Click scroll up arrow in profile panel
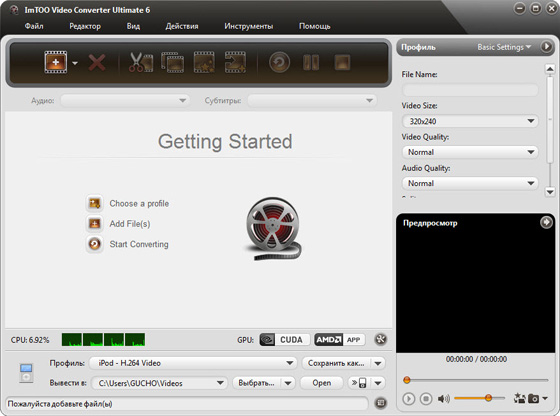The height and width of the screenshot is (416, 560). tap(550, 69)
